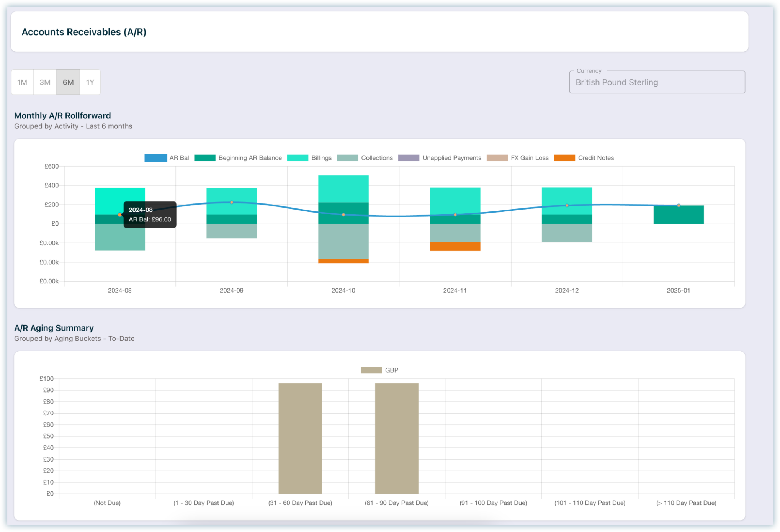
Task: Switch to the 3M time range
Action: tap(45, 82)
